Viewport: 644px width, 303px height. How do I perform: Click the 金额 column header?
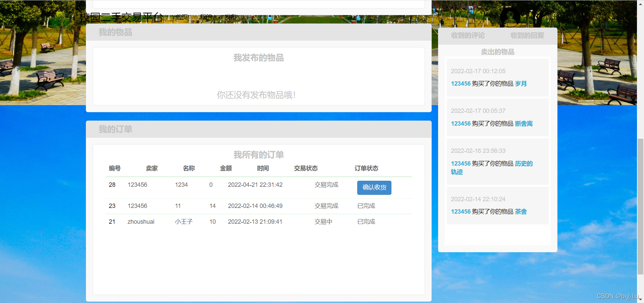tap(226, 168)
